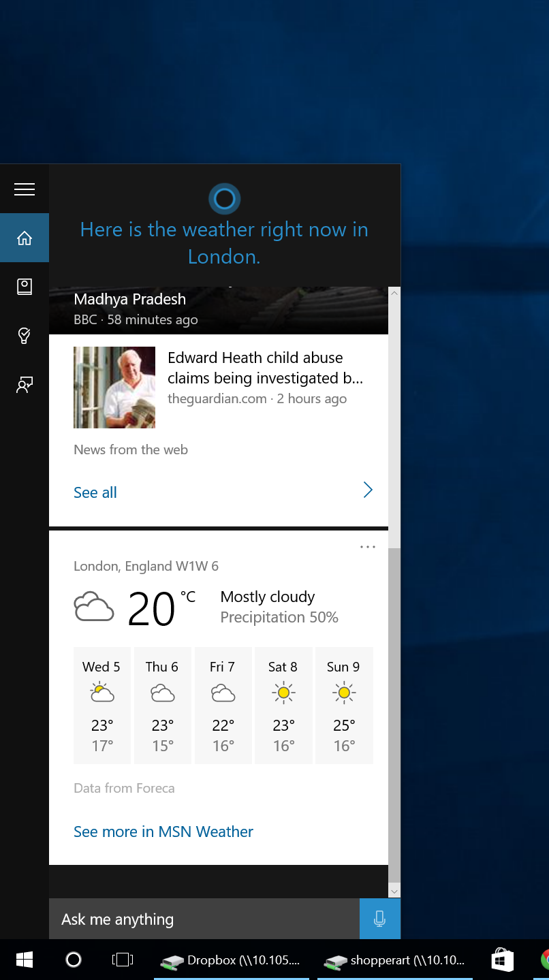Click the Cortana circle logo above the weather

224,198
